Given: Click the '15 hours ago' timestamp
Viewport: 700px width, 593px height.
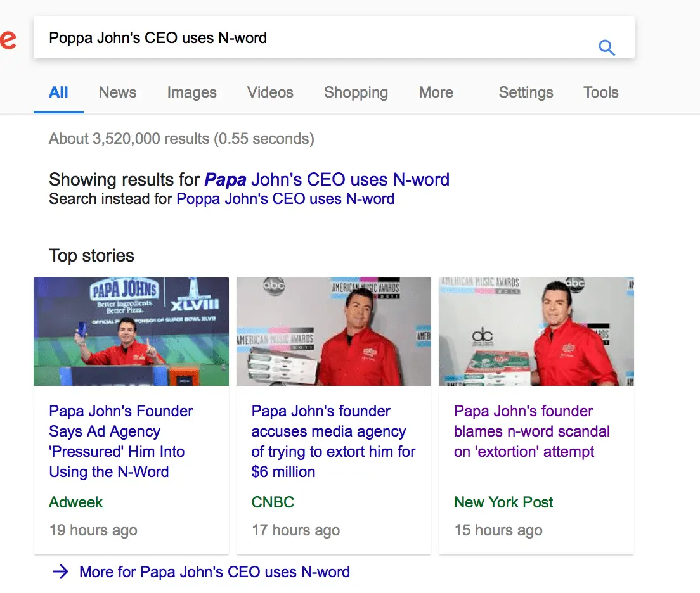Looking at the screenshot, I should [498, 530].
